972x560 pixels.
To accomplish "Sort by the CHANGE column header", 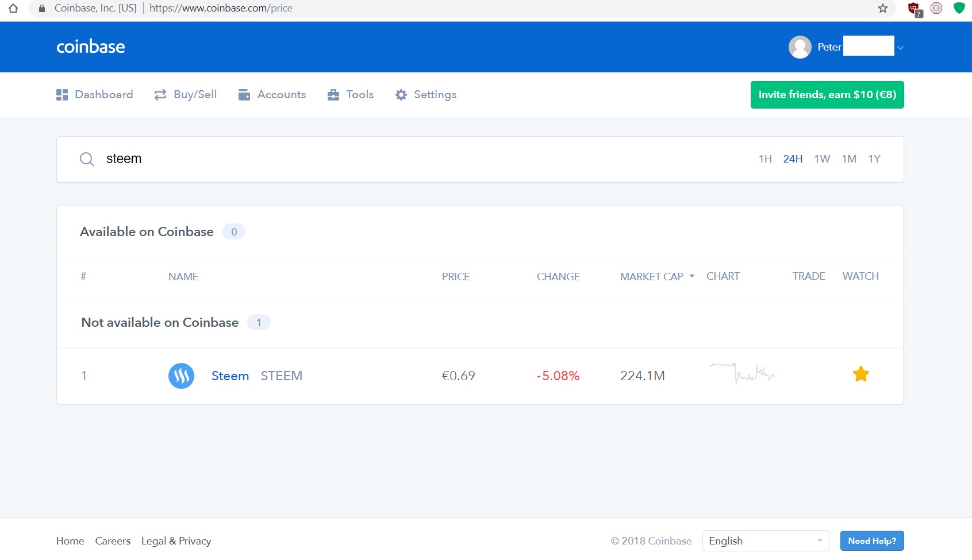I will 558,277.
